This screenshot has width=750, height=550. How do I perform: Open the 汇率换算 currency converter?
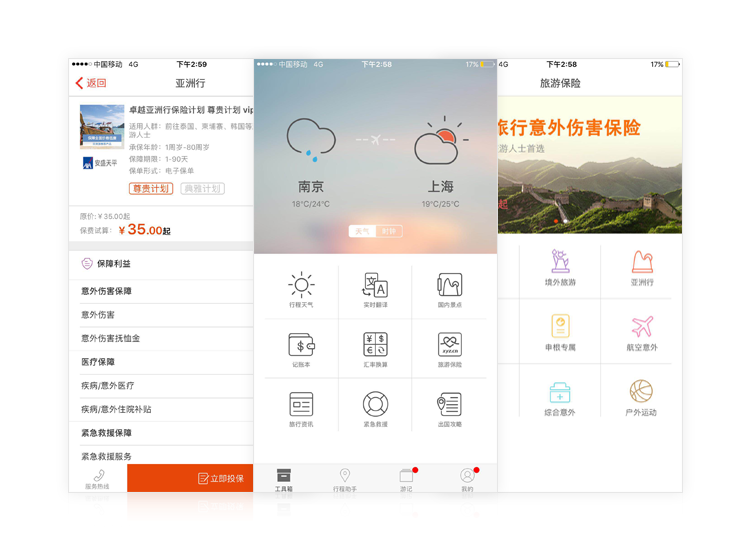pos(375,345)
